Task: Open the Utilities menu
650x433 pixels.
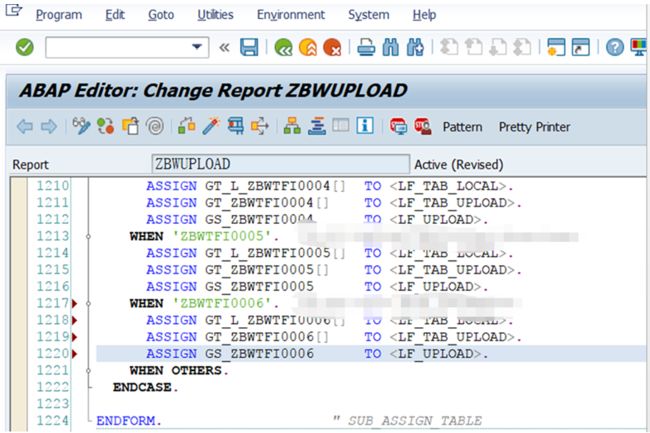Action: 215,15
